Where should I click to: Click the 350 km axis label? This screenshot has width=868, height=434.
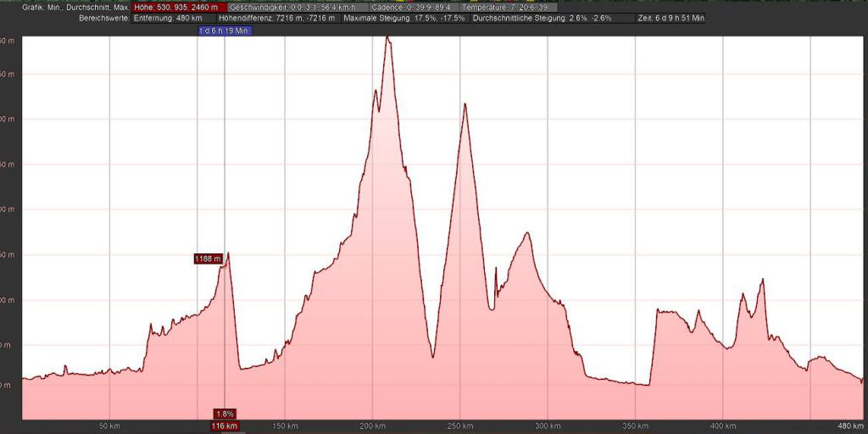pyautogui.click(x=635, y=426)
